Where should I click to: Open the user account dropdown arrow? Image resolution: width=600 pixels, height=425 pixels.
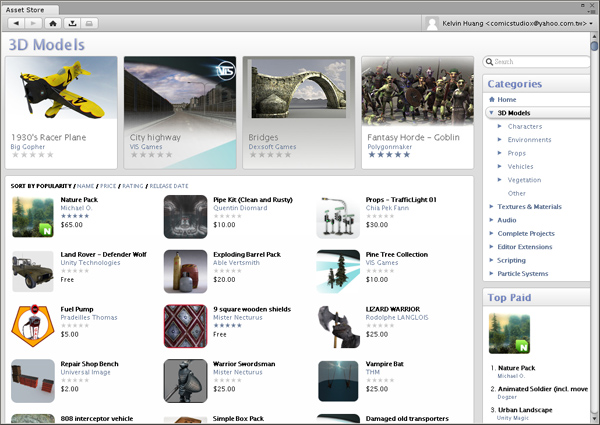(591, 24)
